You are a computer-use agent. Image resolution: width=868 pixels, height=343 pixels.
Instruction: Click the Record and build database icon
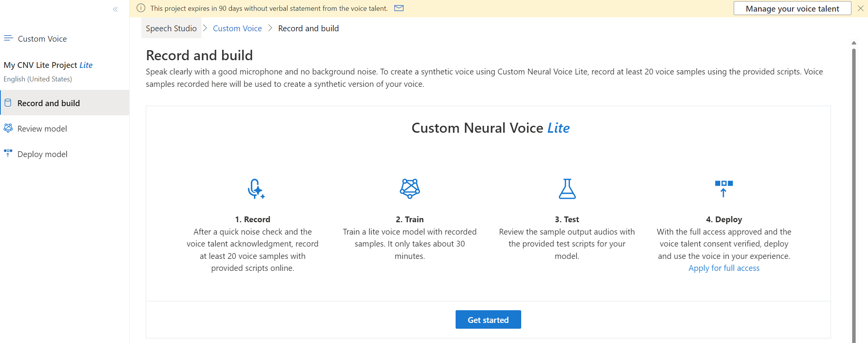[8, 103]
